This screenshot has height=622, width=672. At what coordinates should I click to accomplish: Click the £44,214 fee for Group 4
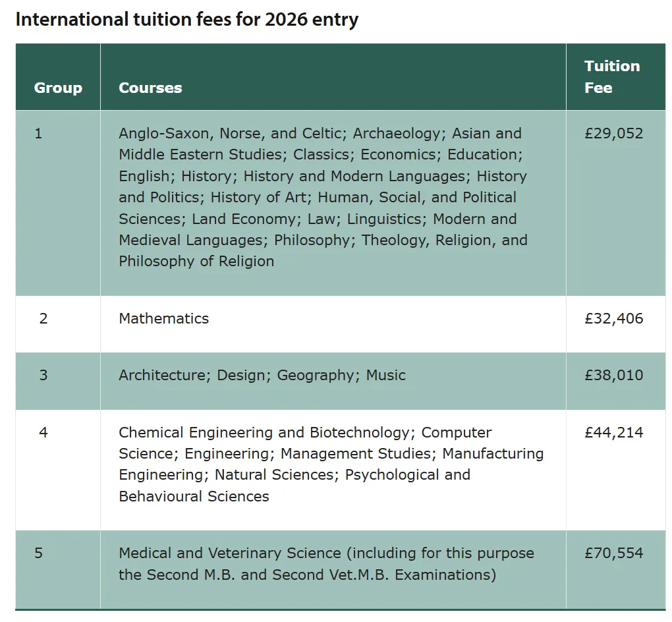(x=613, y=432)
